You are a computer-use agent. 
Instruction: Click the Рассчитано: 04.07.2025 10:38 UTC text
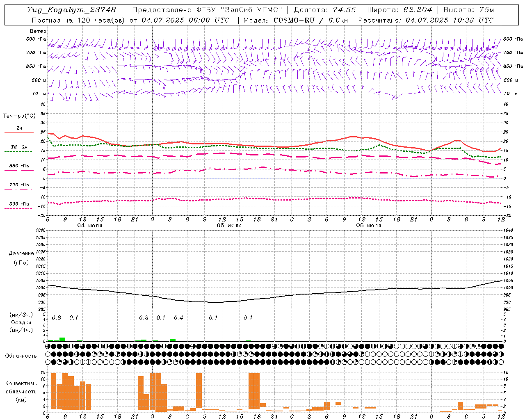point(426,20)
